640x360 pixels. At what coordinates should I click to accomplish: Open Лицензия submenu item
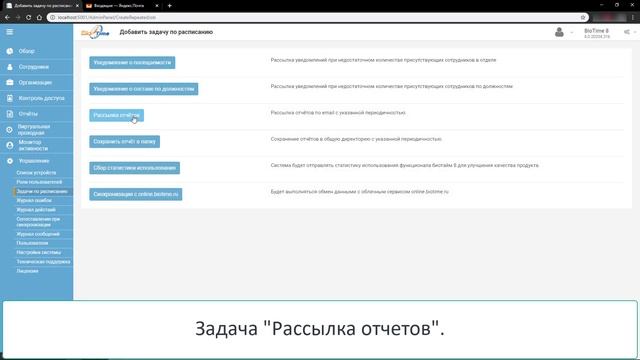pos(27,271)
